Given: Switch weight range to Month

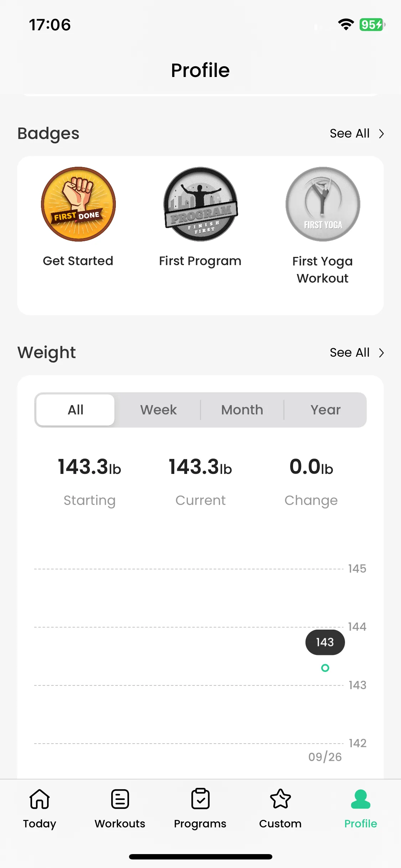Looking at the screenshot, I should 242,410.
